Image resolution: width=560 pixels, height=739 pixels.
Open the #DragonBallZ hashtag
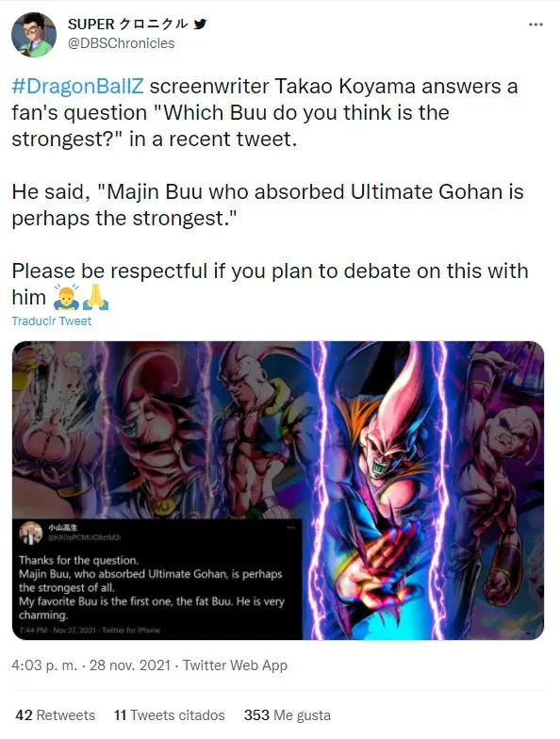77,87
